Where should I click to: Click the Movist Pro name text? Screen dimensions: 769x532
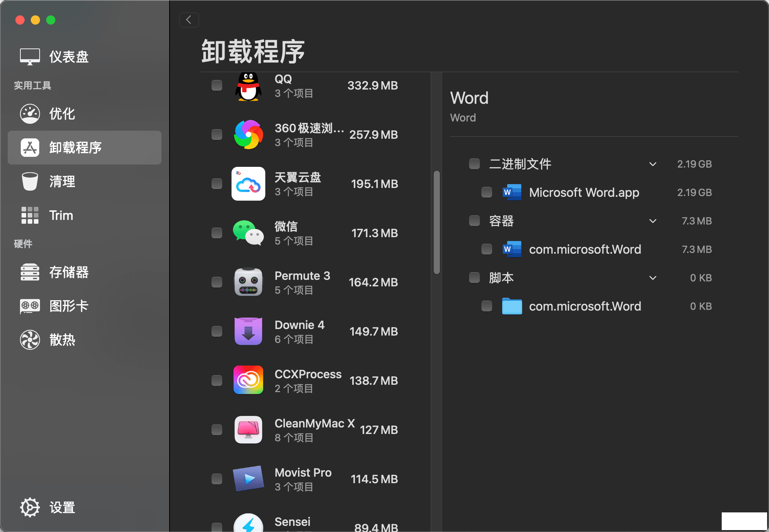pos(303,472)
